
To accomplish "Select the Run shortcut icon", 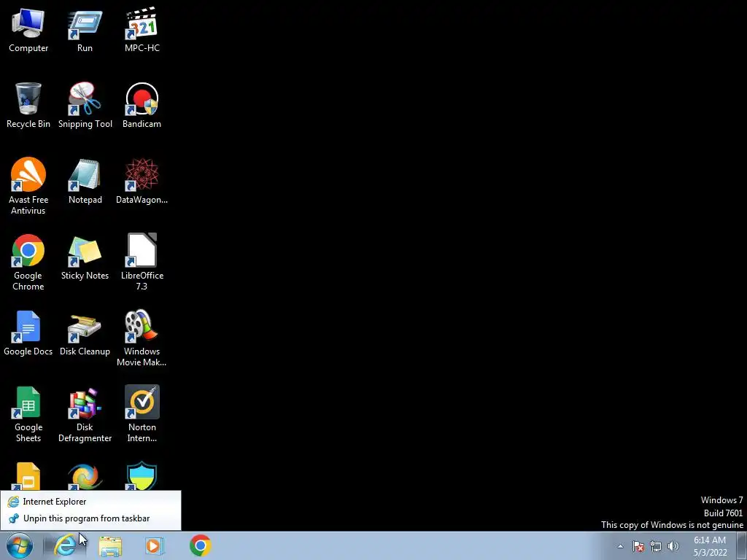I will (85, 29).
